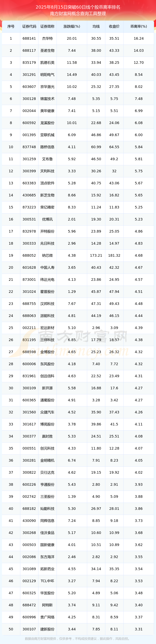Image resolution: width=156 pixels, height=644 pixels.
Task: Click the disclaimer text at the bottom
Action: tap(78, 639)
